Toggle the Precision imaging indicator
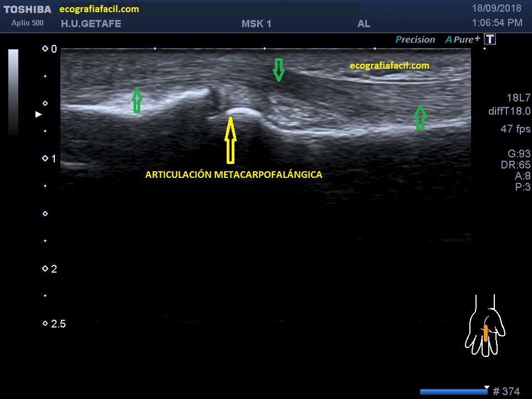 (x=415, y=40)
